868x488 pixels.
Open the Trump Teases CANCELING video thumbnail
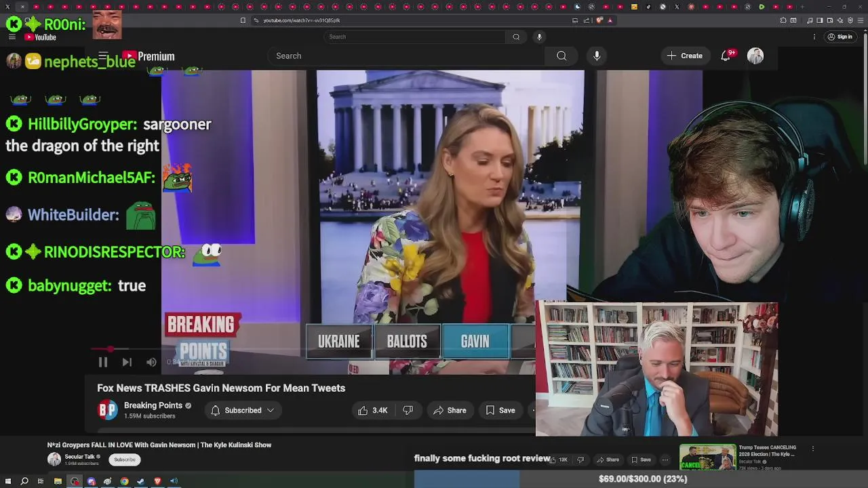pos(707,457)
